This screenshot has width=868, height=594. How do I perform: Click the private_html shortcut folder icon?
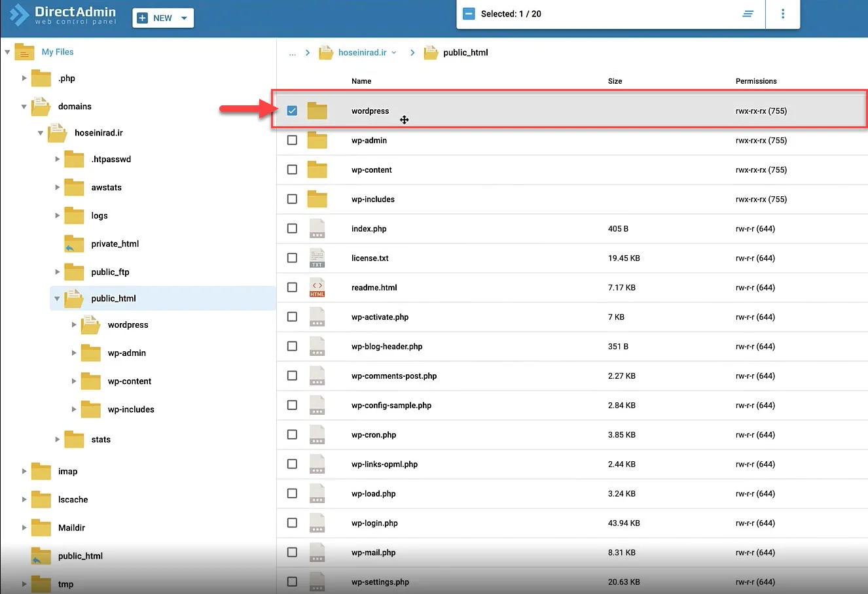click(74, 243)
